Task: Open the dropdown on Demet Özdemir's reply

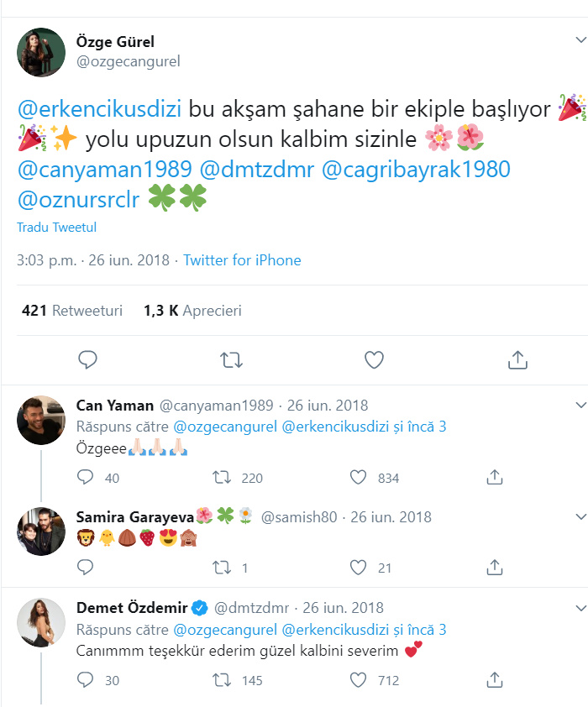Action: (580, 608)
